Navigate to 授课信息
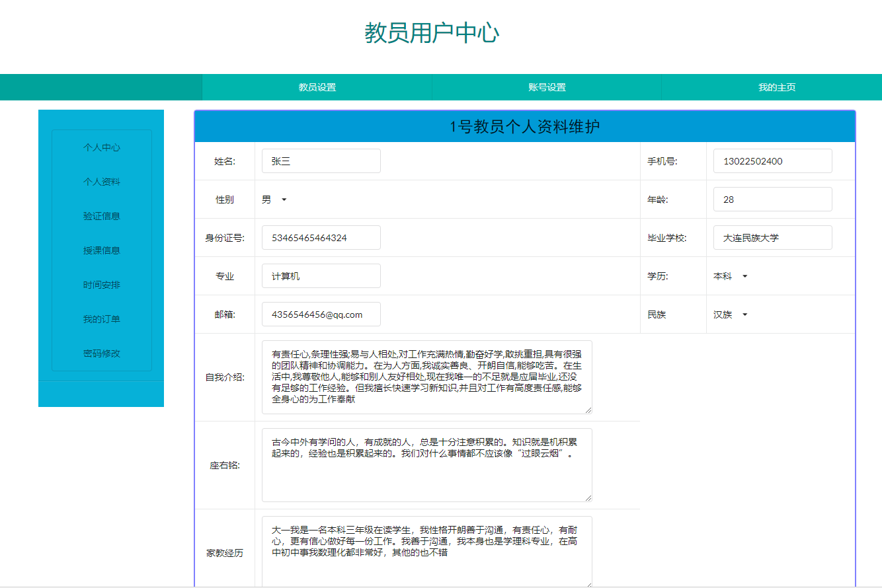Screen dimensions: 882x588 [x=100, y=250]
